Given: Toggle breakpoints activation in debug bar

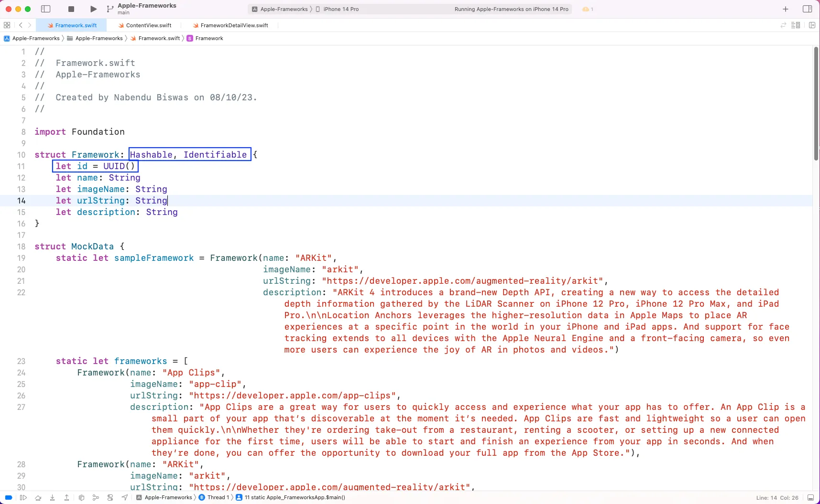Looking at the screenshot, I should point(9,497).
